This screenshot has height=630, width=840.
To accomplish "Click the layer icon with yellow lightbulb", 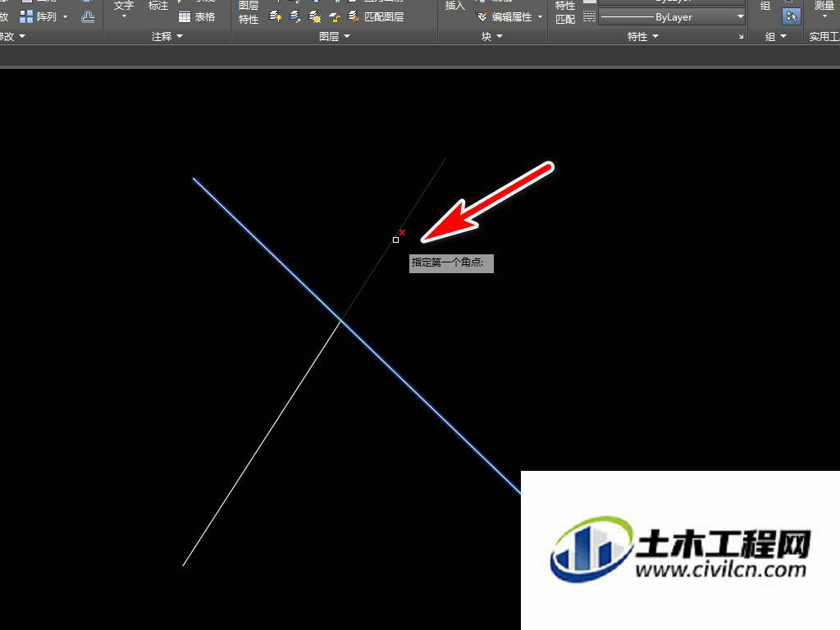I will [276, 16].
